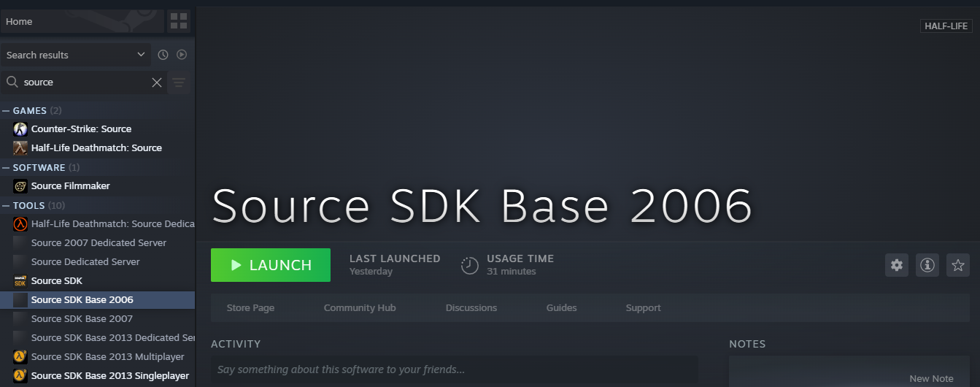Open manage settings gear icon
The image size is (980, 387).
point(897,265)
